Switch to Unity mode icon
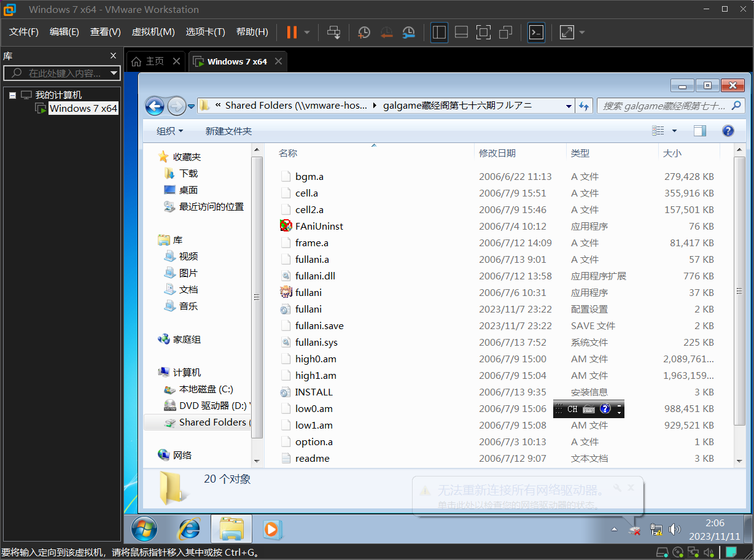Screen dimensions: 754x560 505,32
